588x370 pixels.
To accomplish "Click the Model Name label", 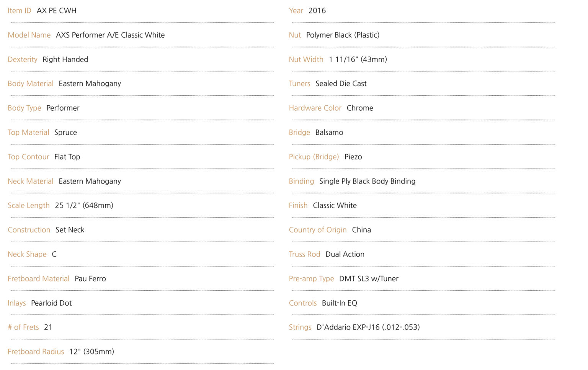I will (29, 35).
